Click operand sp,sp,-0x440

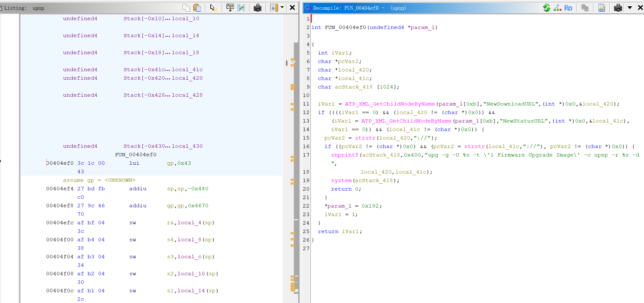pos(188,188)
